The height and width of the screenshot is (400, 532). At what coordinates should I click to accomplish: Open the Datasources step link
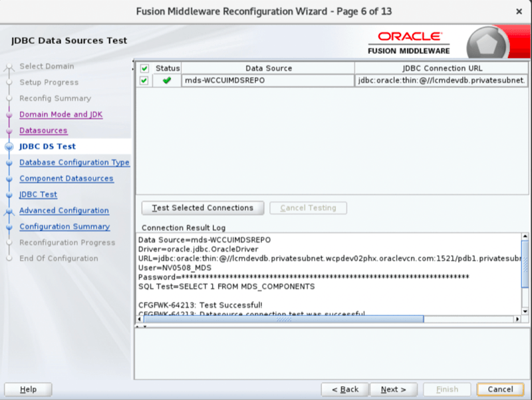(43, 130)
